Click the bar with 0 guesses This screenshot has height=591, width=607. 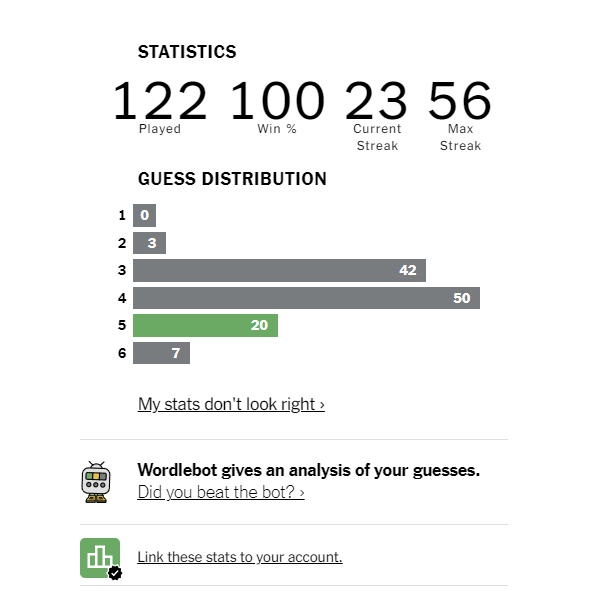click(144, 215)
